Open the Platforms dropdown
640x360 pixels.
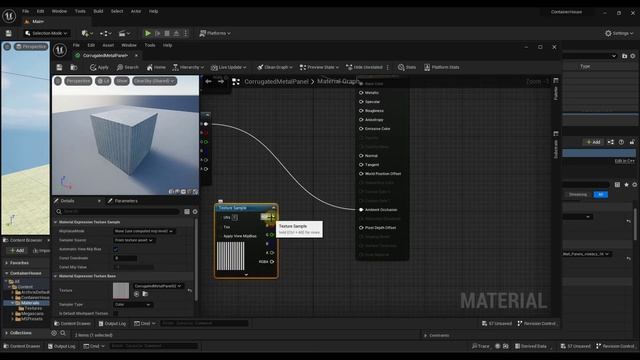[x=215, y=33]
